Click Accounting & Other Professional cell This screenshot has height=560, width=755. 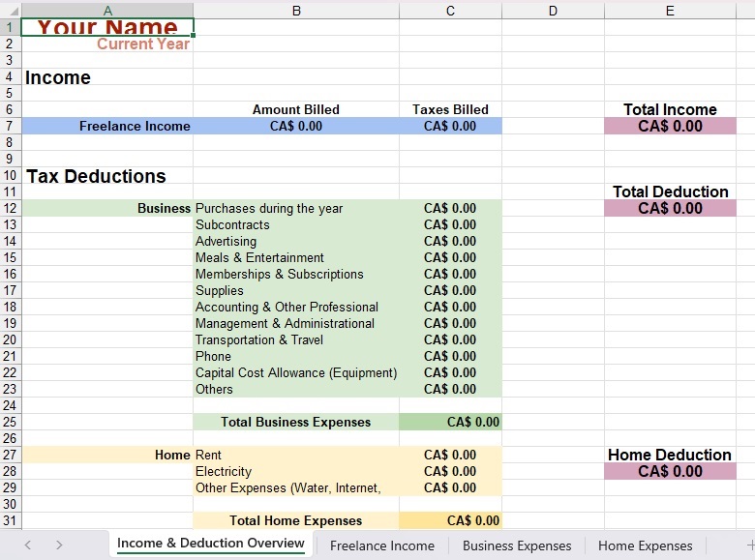coord(296,307)
